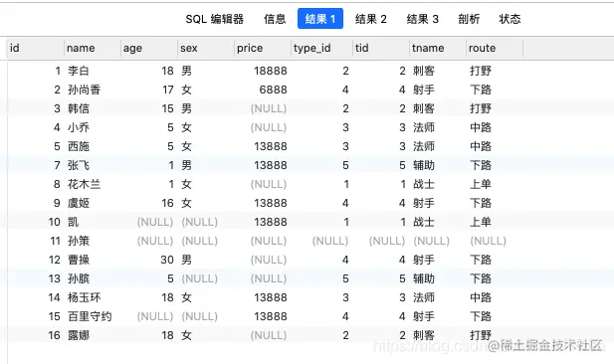Screen dimensions: 614x364
Task: Click price 13888 in 张飞 row
Action: (271, 165)
